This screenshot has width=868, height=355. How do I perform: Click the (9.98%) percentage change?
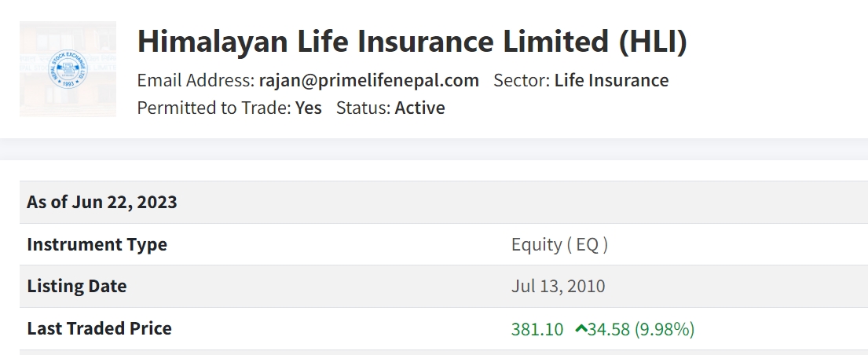tap(665, 329)
